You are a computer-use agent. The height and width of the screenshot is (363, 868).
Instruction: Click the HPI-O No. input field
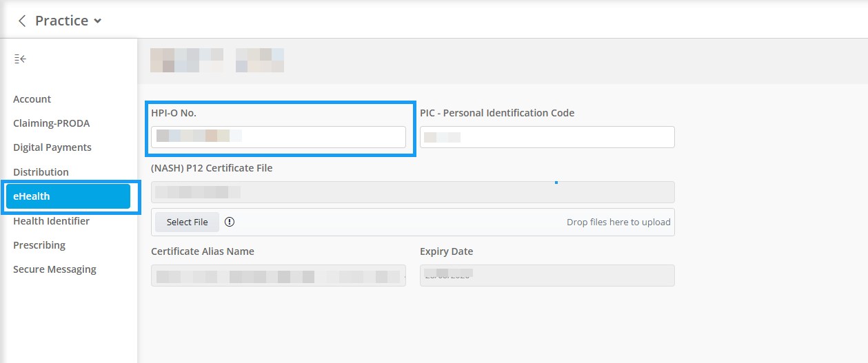[x=279, y=137]
